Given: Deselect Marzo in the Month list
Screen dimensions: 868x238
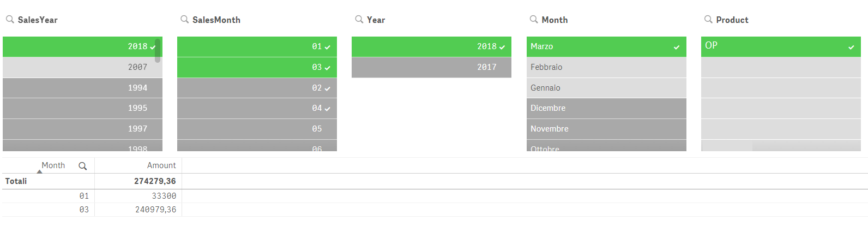Looking at the screenshot, I should [x=606, y=46].
